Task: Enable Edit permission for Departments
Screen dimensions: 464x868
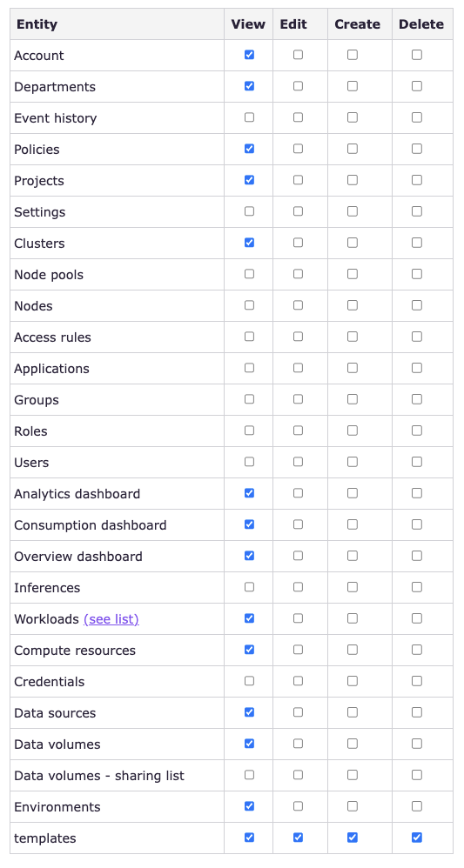Action: click(x=298, y=86)
